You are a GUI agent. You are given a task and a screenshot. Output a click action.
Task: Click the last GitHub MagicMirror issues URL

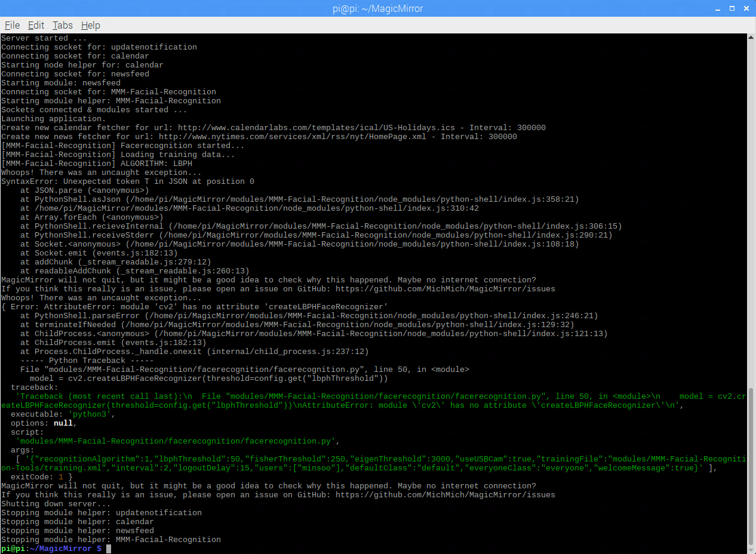[x=445, y=495]
